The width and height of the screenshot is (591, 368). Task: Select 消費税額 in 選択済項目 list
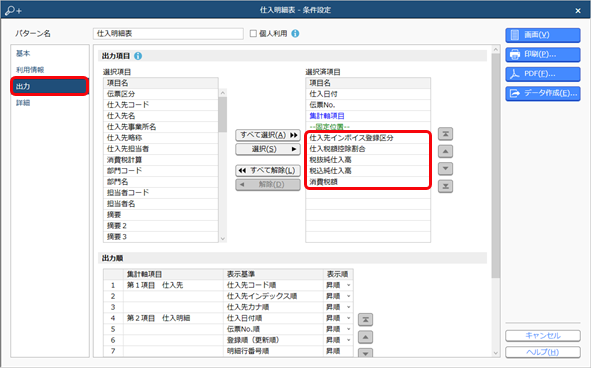(x=368, y=182)
